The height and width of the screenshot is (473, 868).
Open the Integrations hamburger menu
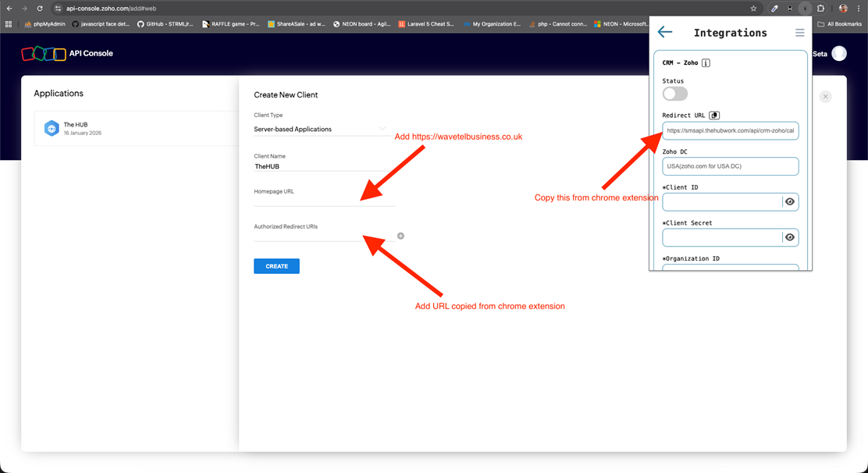point(799,33)
